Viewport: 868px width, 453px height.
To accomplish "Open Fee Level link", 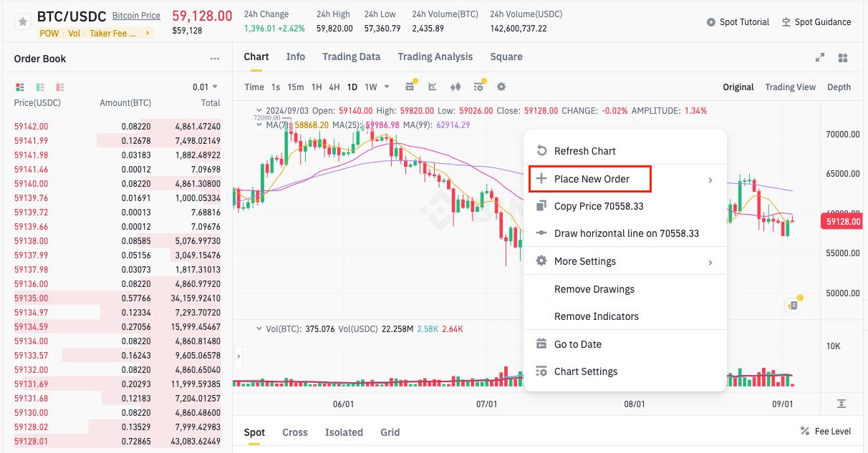I will point(832,432).
